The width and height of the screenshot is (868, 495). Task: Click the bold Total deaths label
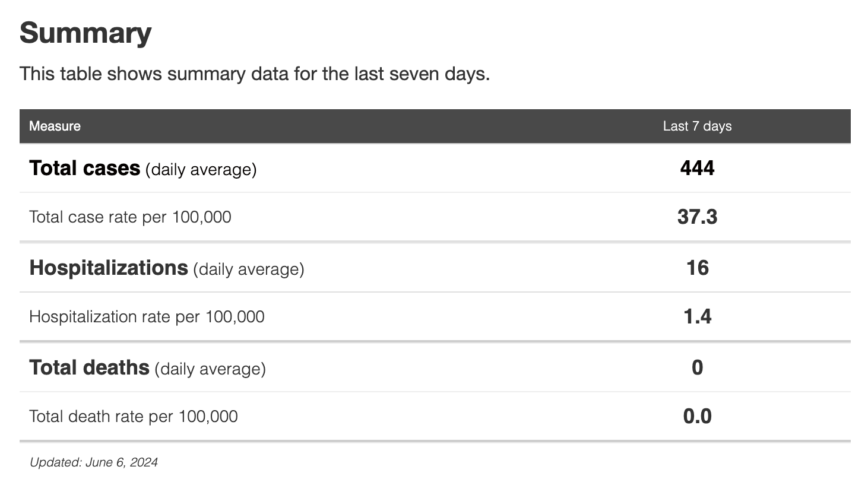[89, 367]
